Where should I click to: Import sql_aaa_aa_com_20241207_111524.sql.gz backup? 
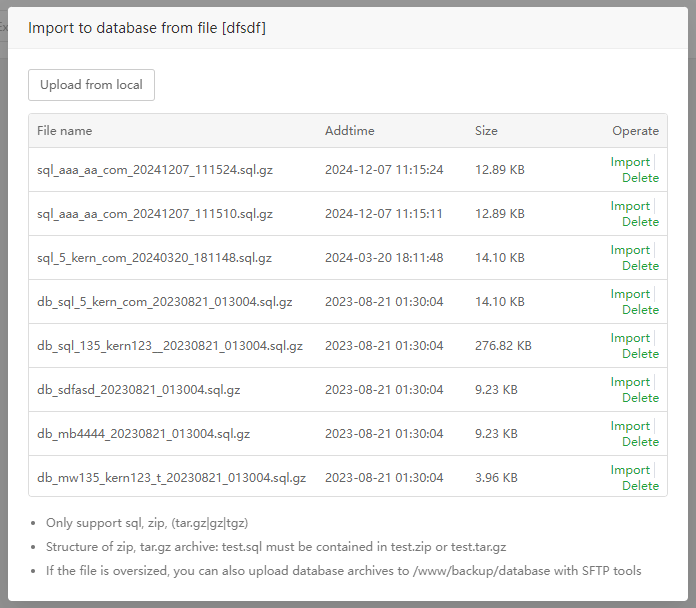pyautogui.click(x=630, y=162)
